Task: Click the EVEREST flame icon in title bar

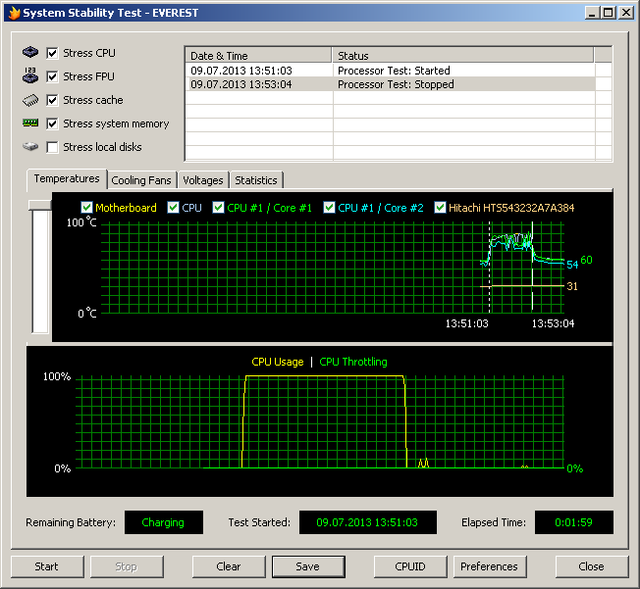Action: [12, 12]
